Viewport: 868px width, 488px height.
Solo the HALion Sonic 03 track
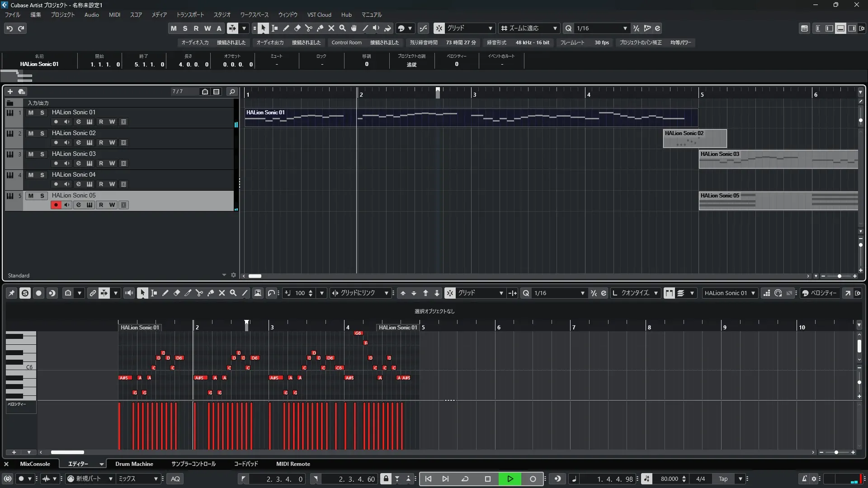pyautogui.click(x=42, y=154)
